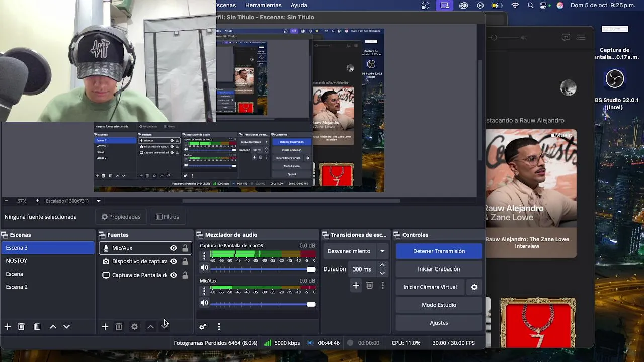644x362 pixels.
Task: Zoom out preview with minus icon
Action: coord(6,201)
